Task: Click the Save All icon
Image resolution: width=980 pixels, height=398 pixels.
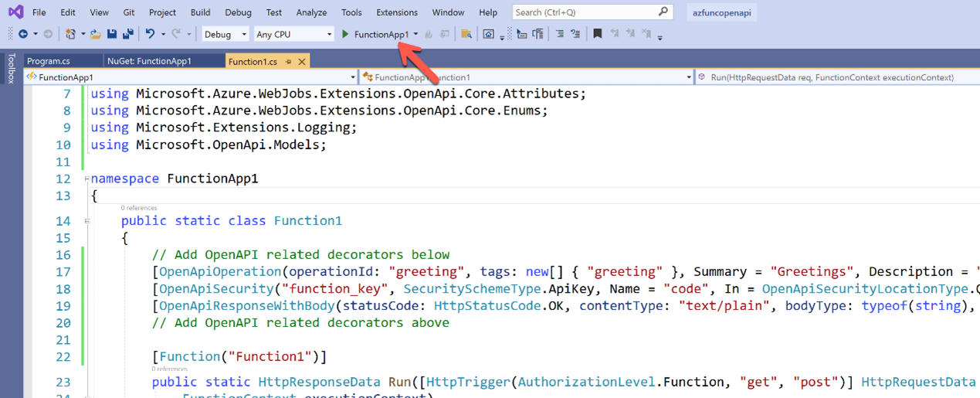Action: tap(128, 34)
